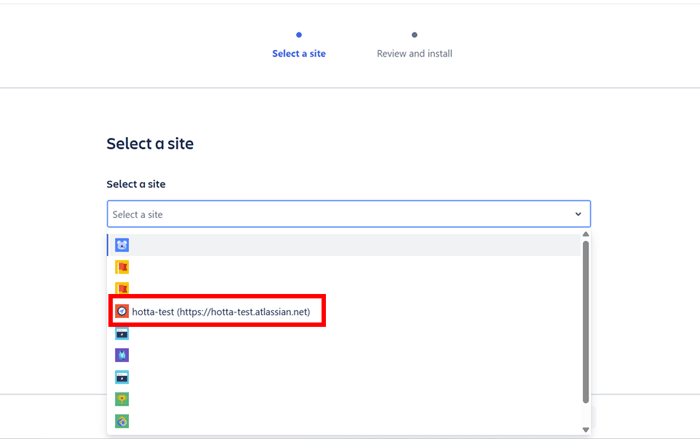Pick the green trophy site icon
The height and width of the screenshot is (439, 700).
pos(122,399)
